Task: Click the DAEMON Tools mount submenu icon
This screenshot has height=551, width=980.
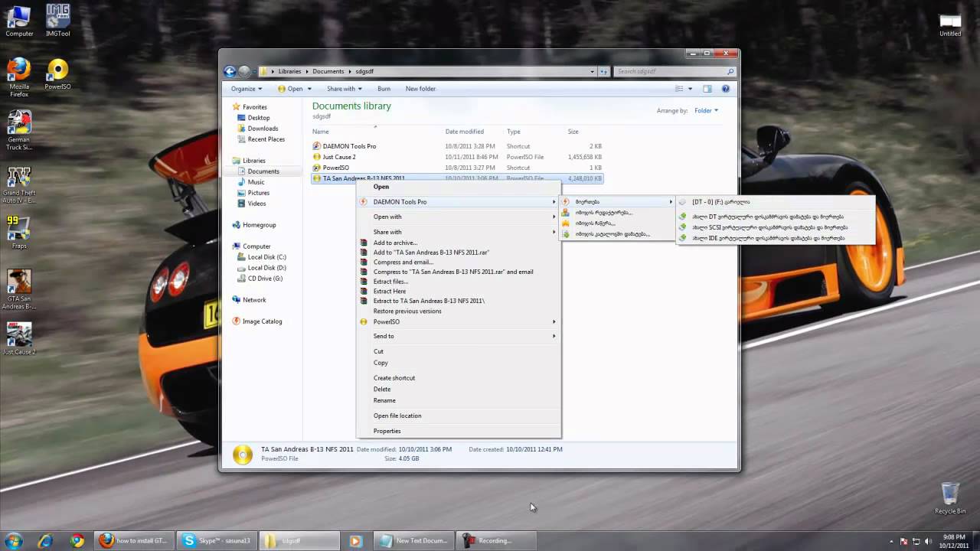Action: click(x=566, y=202)
